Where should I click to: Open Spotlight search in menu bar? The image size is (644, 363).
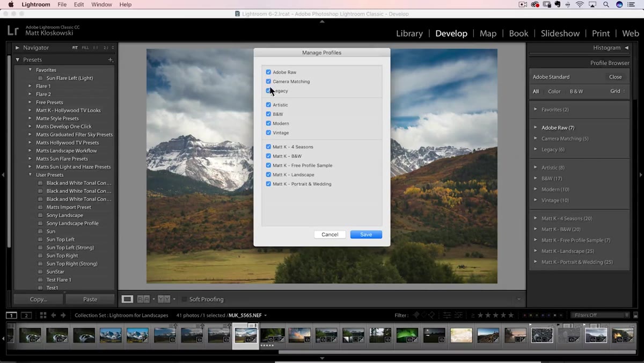pyautogui.click(x=606, y=4)
